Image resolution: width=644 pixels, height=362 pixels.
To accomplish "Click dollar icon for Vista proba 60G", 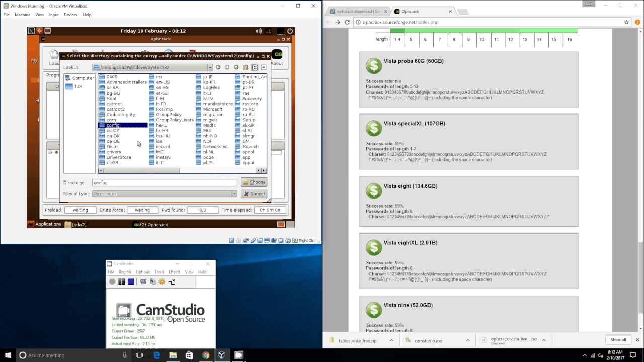I will [x=374, y=66].
